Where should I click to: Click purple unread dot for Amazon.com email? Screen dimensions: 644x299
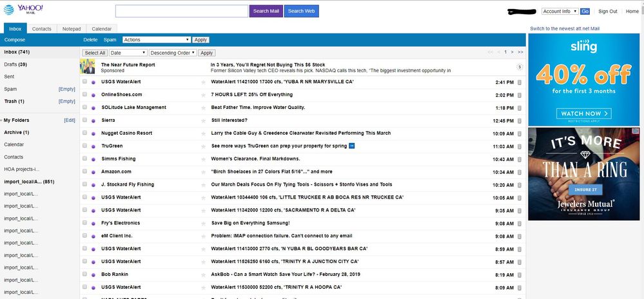point(93,172)
